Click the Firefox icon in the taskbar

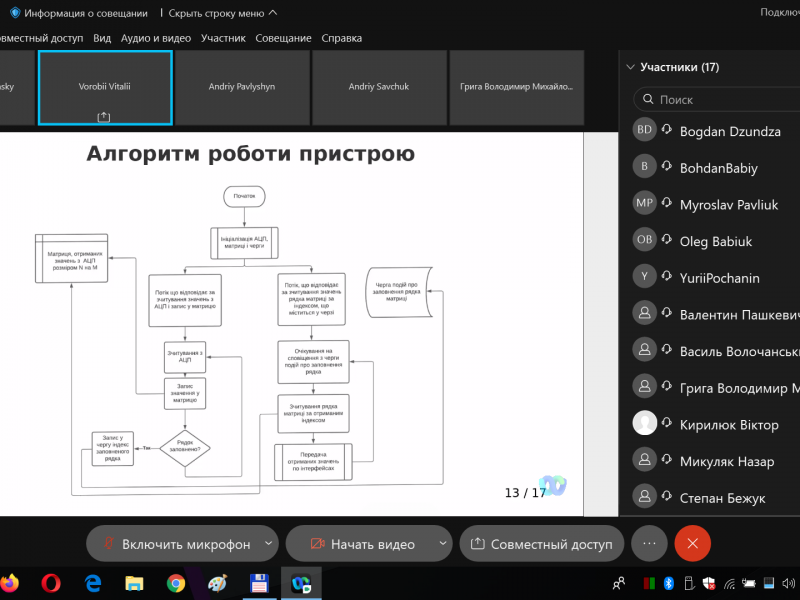(10, 582)
